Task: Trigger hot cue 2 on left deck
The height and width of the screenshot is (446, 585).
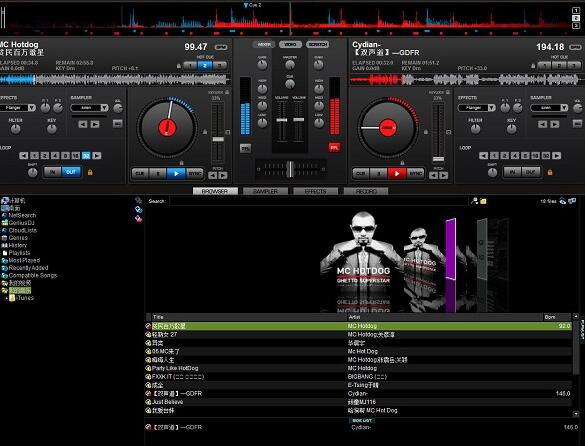Action: 205,66
